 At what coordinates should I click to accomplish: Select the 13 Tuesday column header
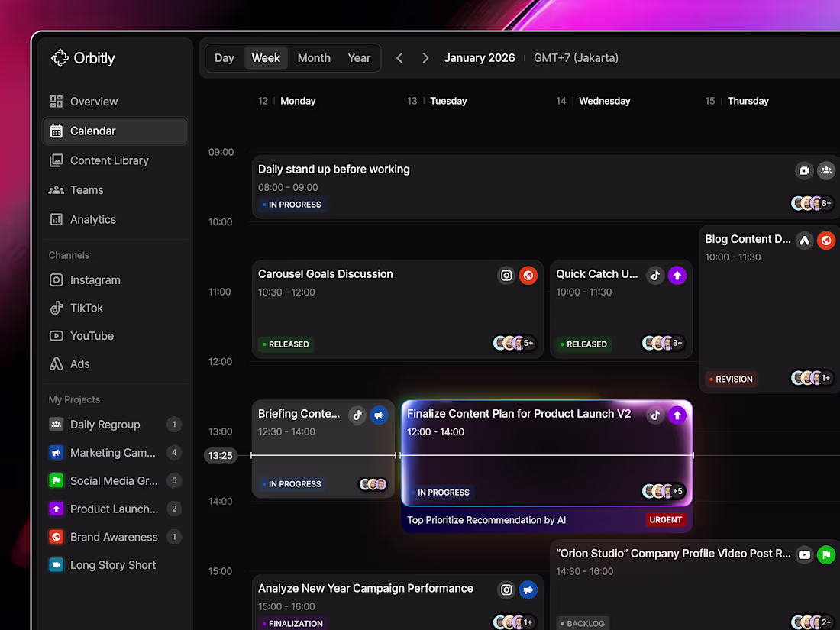coord(437,101)
